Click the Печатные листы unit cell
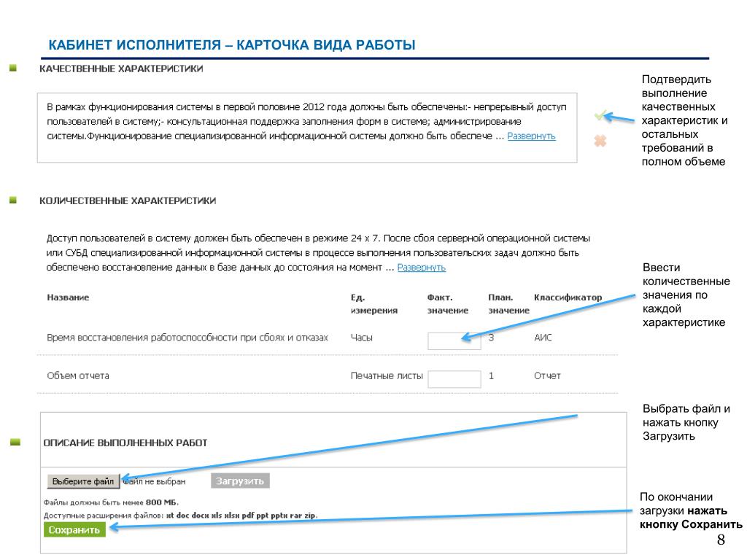This screenshot has height=560, width=747. (x=387, y=376)
